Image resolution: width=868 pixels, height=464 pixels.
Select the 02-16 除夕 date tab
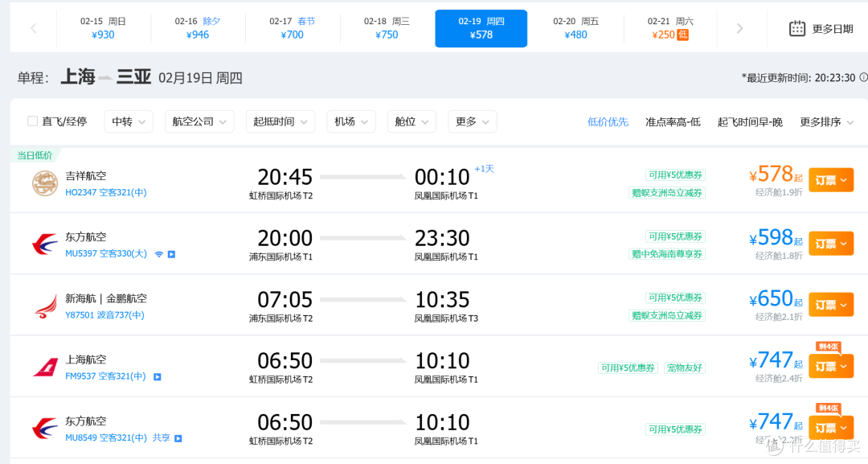pos(198,28)
